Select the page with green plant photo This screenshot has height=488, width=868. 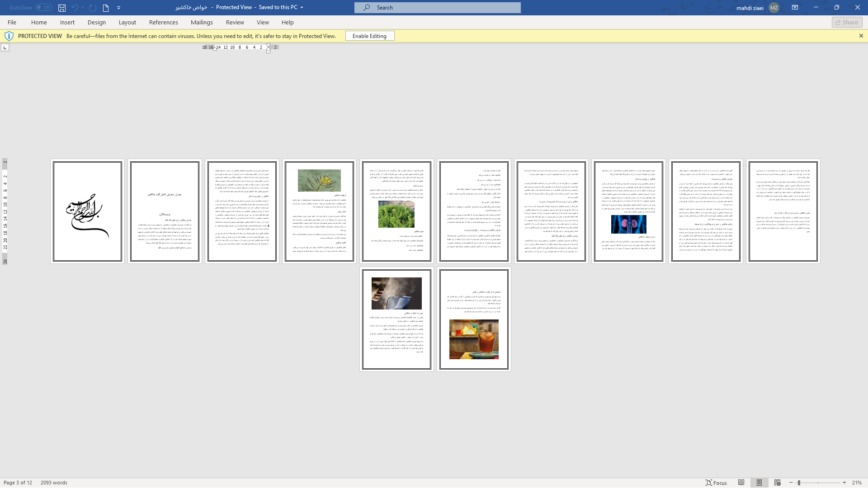point(396,211)
